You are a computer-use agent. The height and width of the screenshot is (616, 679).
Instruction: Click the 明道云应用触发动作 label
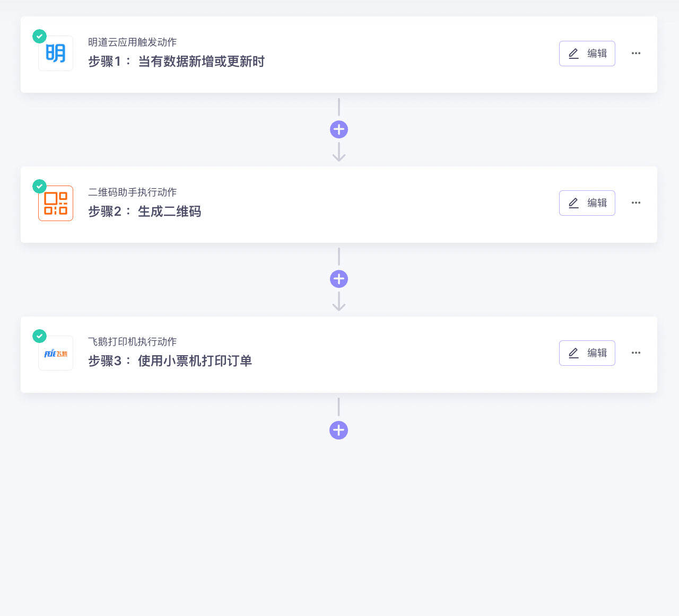(x=133, y=42)
